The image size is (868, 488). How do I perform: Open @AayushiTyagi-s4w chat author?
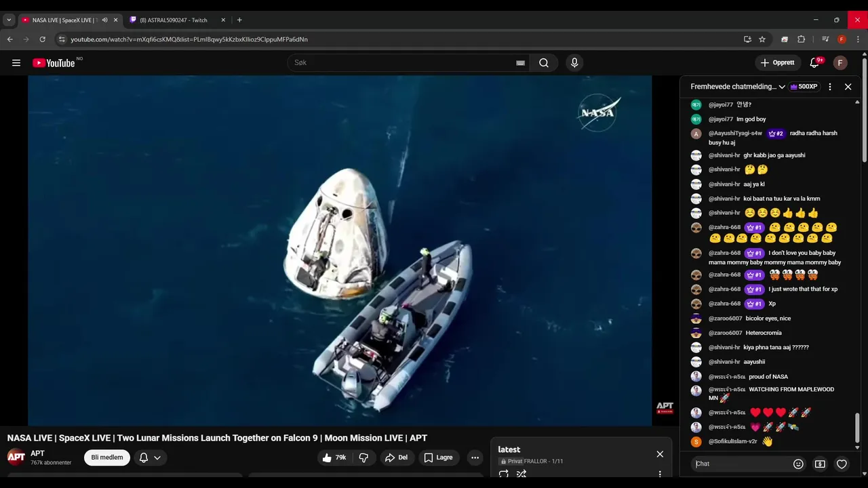click(x=735, y=134)
